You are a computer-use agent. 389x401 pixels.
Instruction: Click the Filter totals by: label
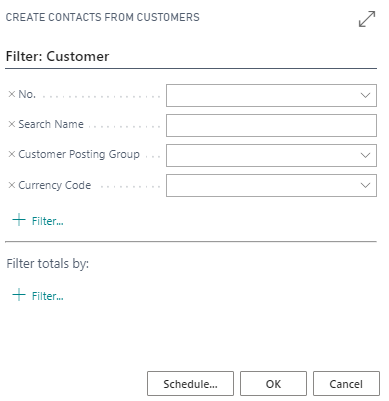click(48, 264)
